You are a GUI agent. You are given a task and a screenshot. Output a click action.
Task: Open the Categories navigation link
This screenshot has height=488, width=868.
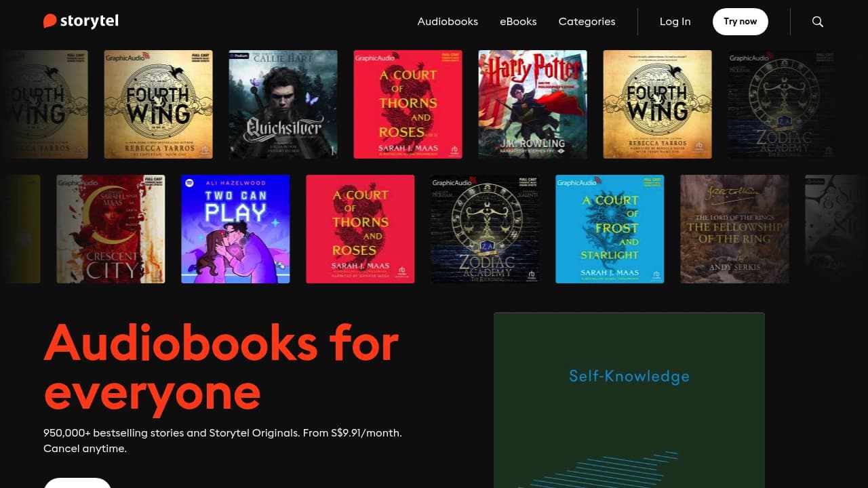(587, 22)
